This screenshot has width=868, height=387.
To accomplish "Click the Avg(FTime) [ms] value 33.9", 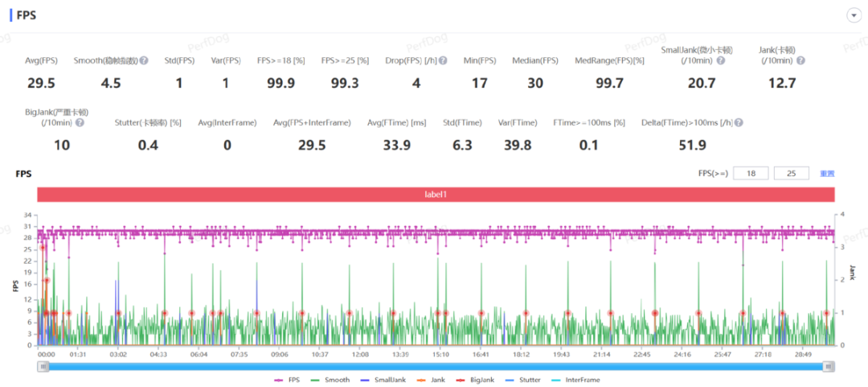I will pyautogui.click(x=396, y=146).
